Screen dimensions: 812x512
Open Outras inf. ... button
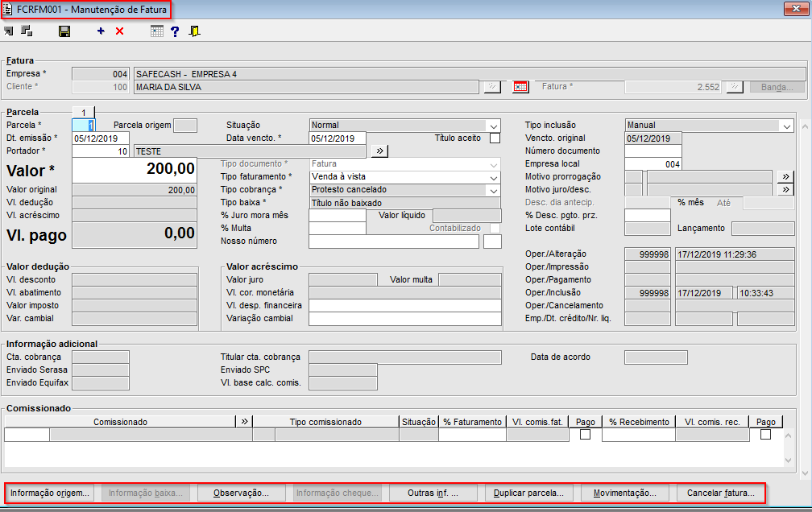click(433, 493)
